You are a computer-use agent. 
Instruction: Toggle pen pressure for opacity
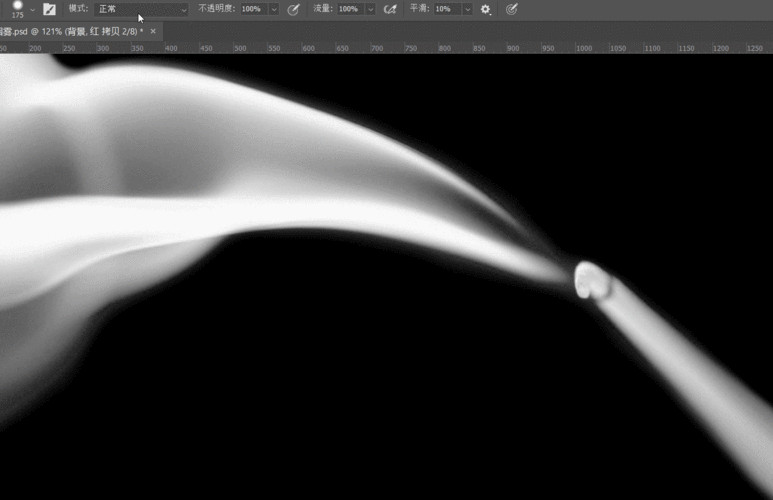pyautogui.click(x=293, y=9)
